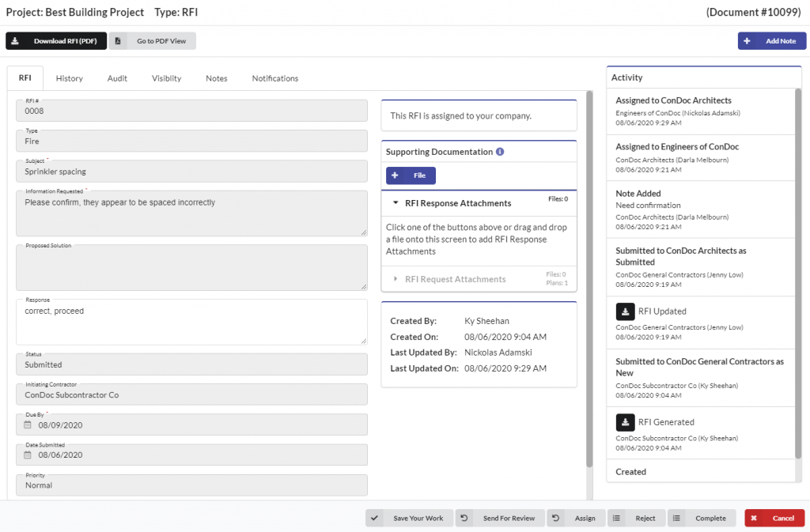Viewport: 810px width, 532px height.
Task: Switch to the Notes tab
Action: (217, 78)
